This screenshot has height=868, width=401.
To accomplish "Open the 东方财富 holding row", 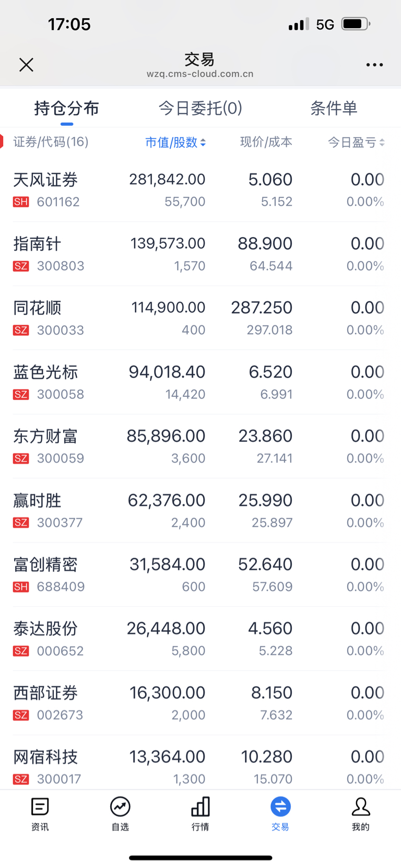I will pos(200,447).
